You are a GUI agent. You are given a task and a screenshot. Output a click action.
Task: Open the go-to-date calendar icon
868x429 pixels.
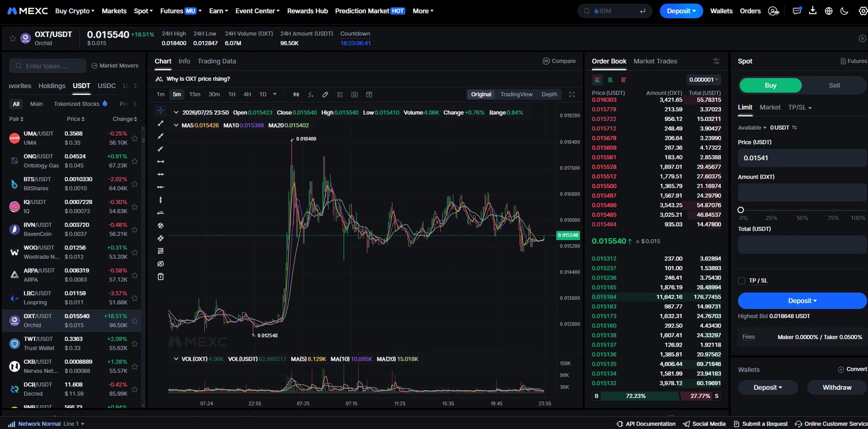(x=369, y=94)
